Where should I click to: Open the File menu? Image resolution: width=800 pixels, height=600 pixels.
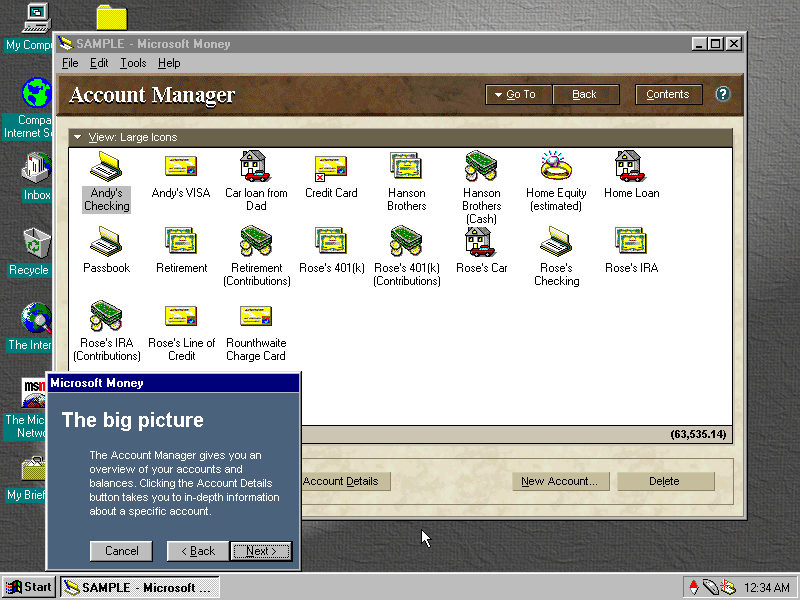(x=70, y=63)
